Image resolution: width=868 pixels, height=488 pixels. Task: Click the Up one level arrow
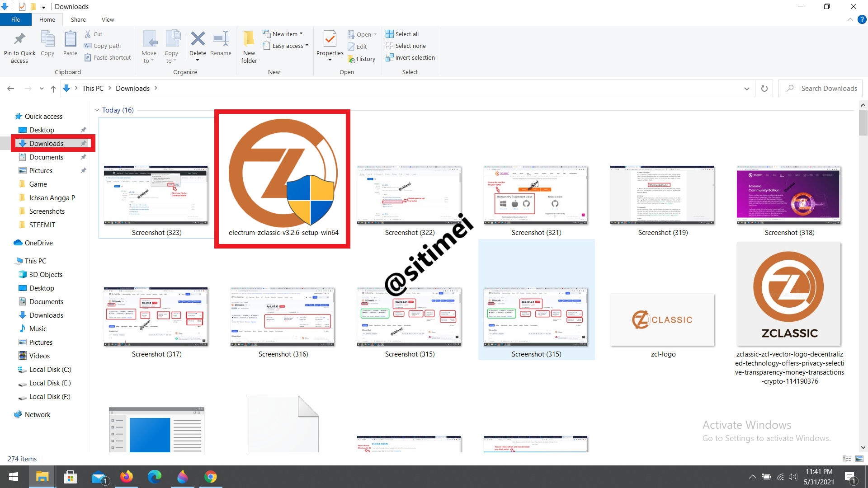click(x=53, y=89)
